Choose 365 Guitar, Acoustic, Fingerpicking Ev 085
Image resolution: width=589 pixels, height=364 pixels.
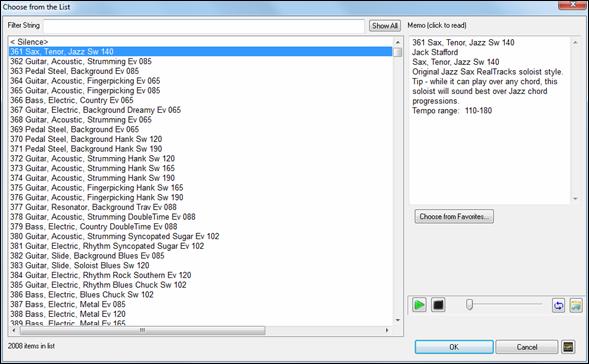pos(201,91)
